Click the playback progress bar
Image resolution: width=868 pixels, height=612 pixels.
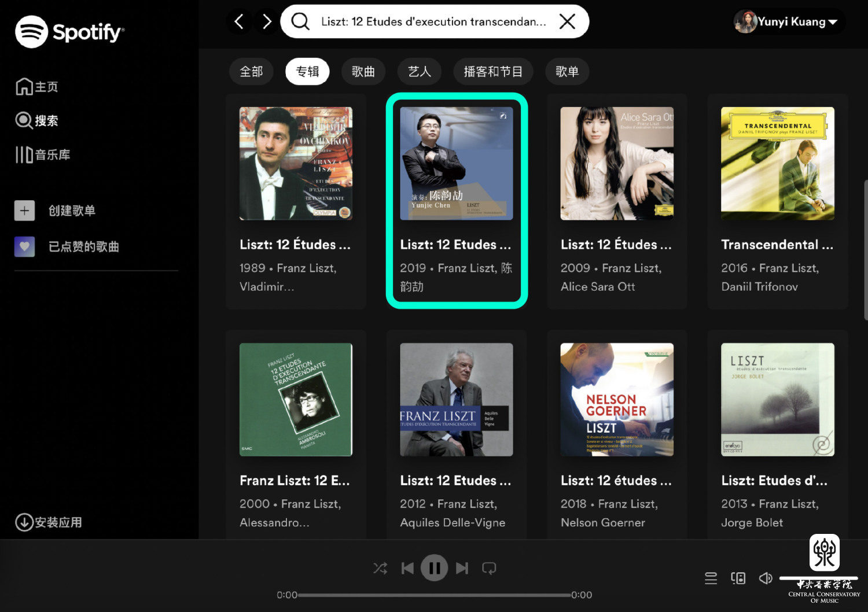click(x=434, y=595)
